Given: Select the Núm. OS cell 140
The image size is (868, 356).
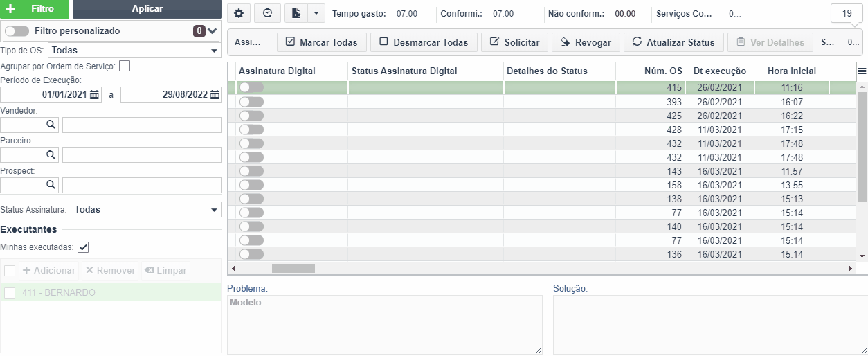Looking at the screenshot, I should pyautogui.click(x=651, y=226).
